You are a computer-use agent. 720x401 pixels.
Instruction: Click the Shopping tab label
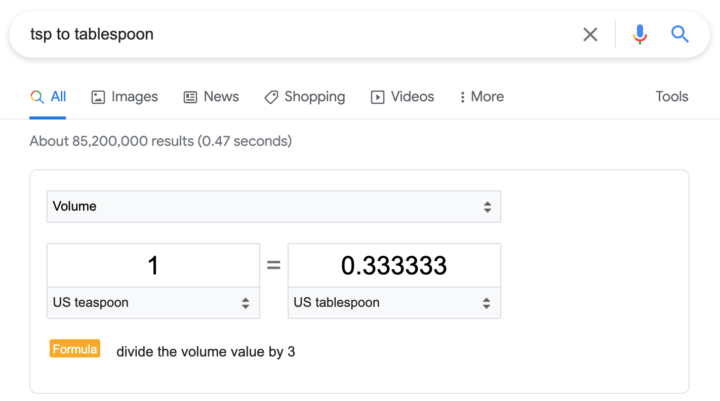[315, 96]
